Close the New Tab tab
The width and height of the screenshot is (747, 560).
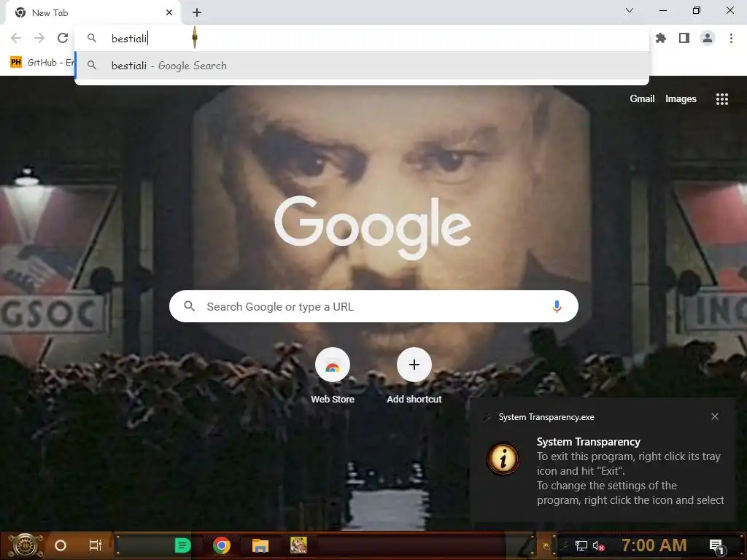169,12
